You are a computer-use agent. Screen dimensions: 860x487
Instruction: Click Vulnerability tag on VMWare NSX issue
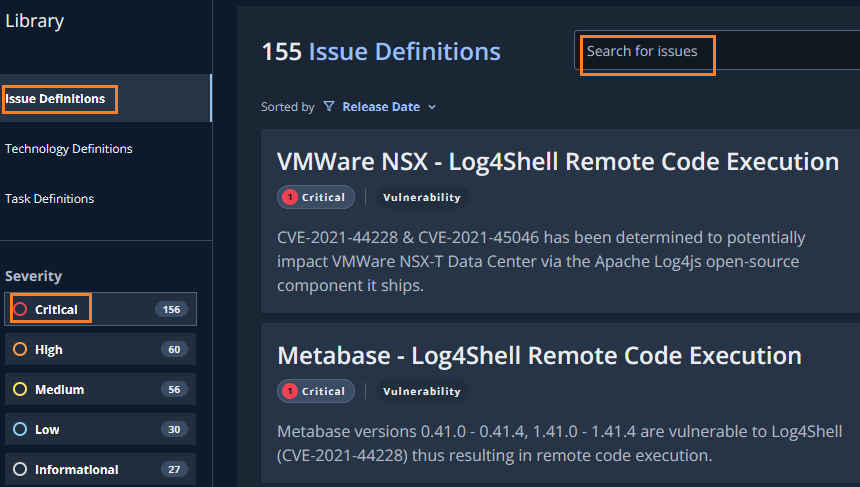coord(421,198)
